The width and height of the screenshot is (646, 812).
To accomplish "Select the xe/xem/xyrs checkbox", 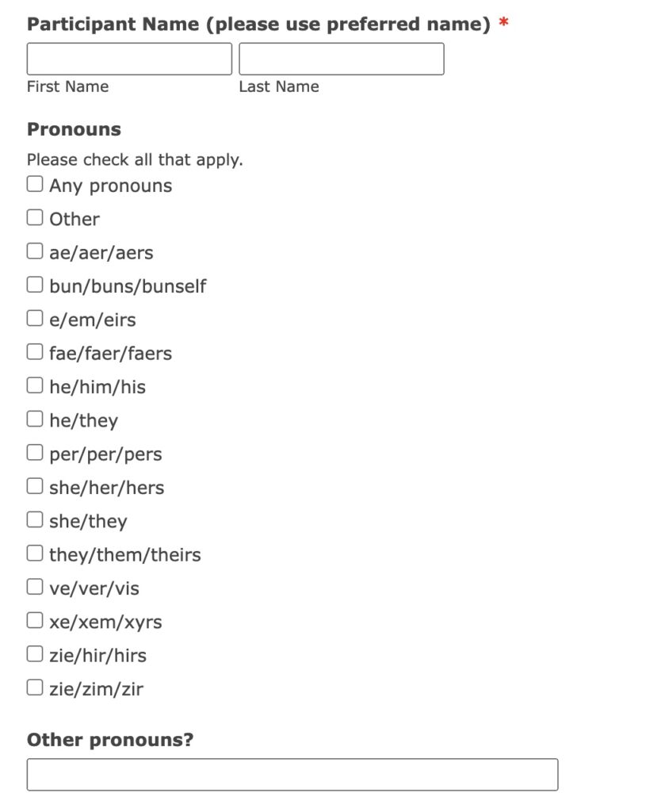I will [35, 621].
